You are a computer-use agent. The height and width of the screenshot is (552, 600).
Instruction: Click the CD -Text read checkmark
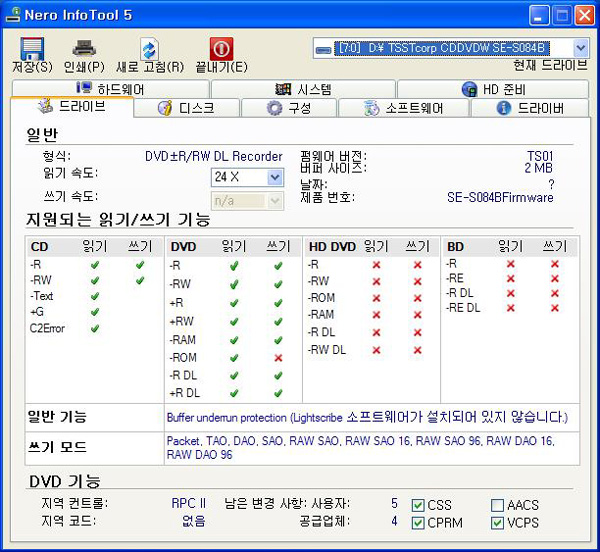(95, 296)
